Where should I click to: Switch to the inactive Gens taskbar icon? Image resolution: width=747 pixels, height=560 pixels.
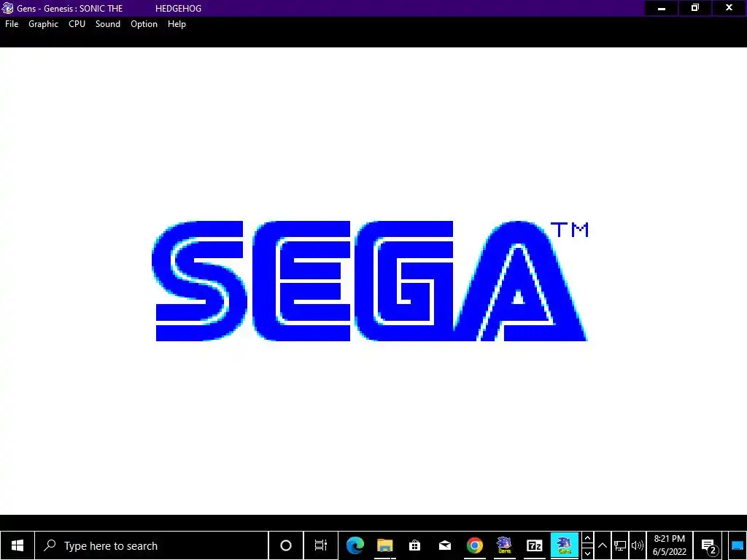[x=504, y=545]
